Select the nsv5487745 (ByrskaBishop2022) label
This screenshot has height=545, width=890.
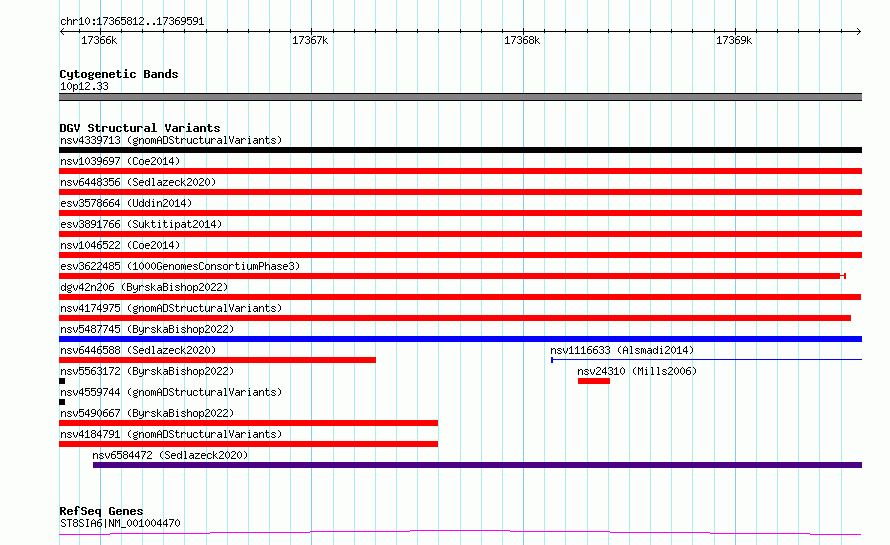(x=147, y=329)
